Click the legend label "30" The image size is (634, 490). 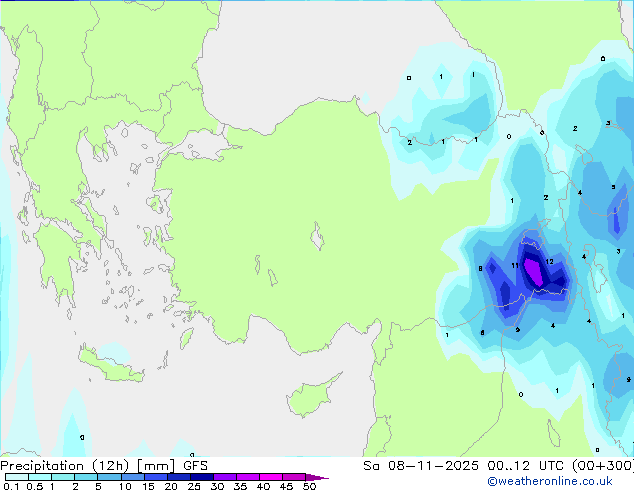click(217, 486)
